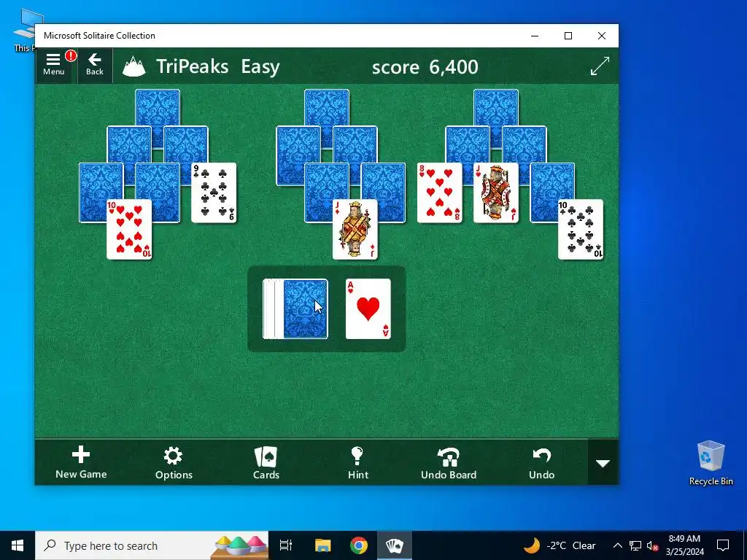Collapse the bottom toolbar with the arrow
747x560 pixels.
coord(603,463)
